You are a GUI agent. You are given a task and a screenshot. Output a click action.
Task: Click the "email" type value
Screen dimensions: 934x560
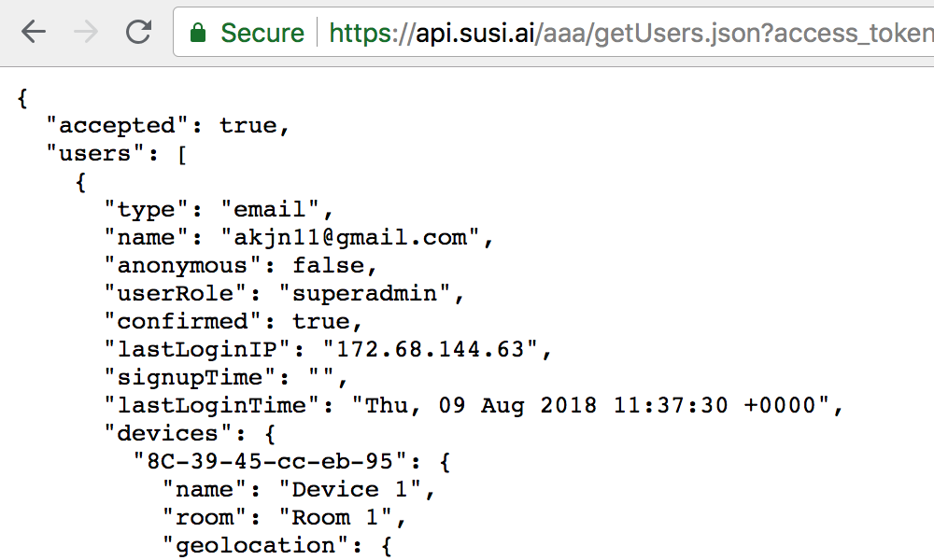(270, 209)
